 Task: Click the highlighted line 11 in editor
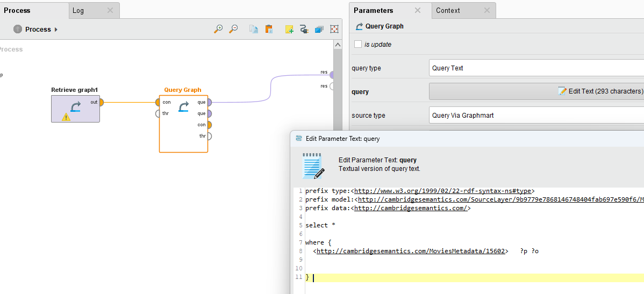tap(430, 277)
